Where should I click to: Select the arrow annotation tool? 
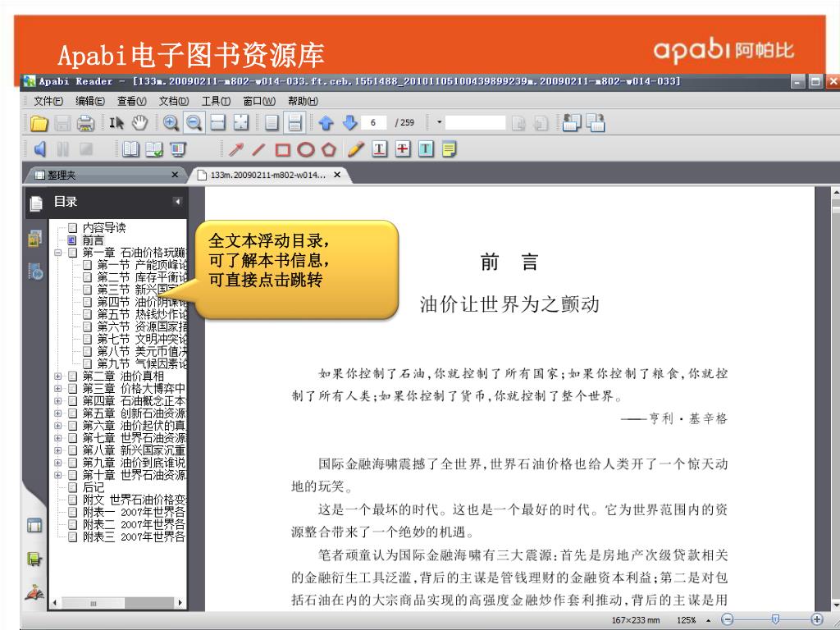coord(235,149)
